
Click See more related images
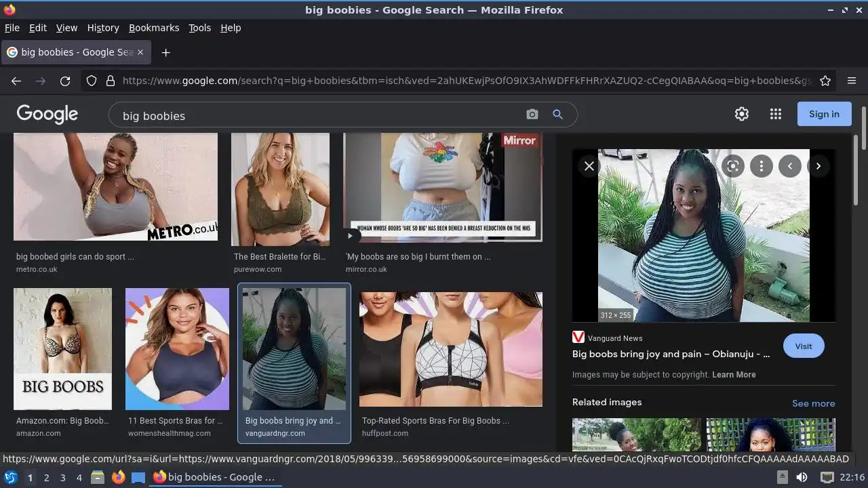(x=813, y=403)
